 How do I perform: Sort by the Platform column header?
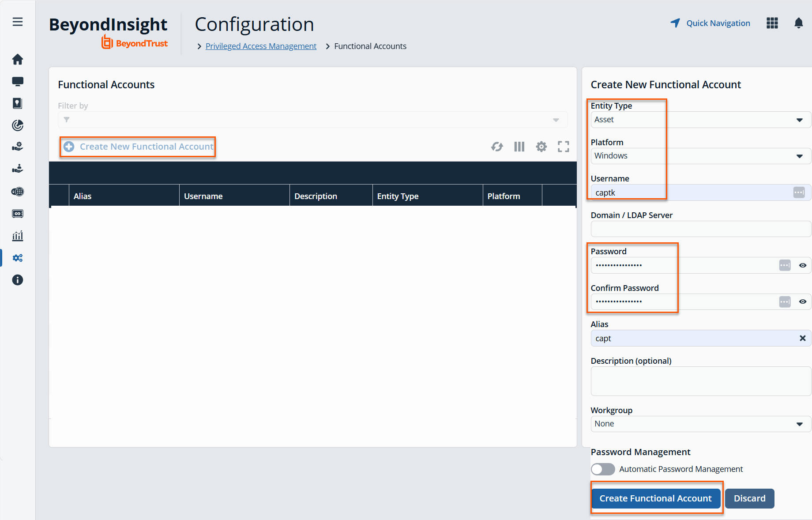[512, 196]
